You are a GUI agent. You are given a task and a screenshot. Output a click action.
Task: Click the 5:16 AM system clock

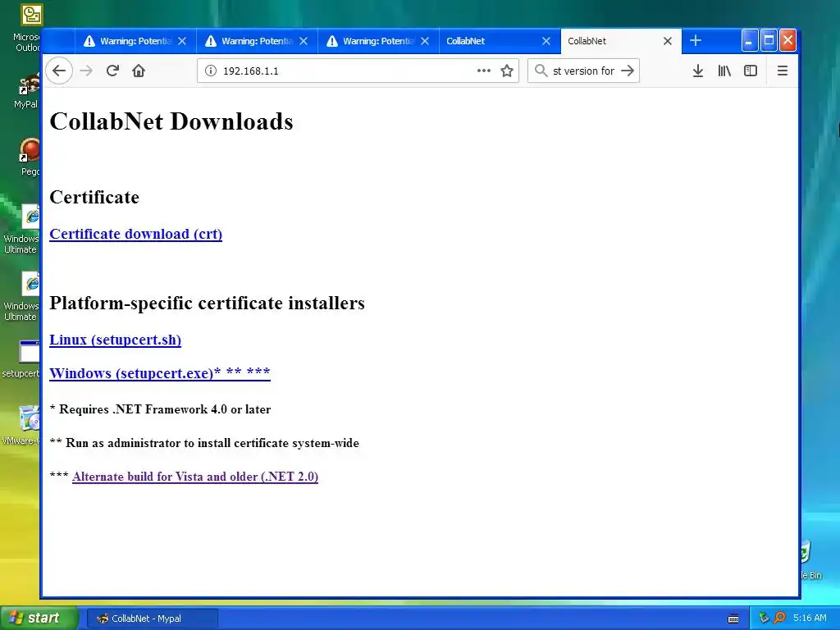[x=810, y=619]
